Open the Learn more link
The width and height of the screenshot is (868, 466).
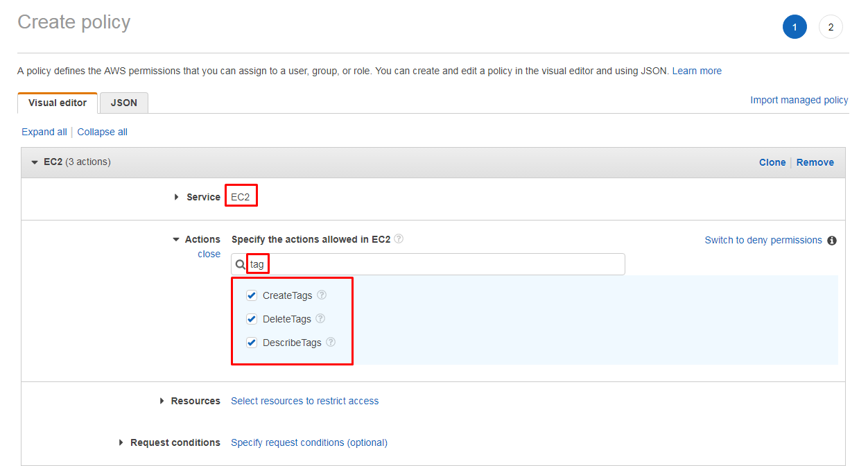697,71
